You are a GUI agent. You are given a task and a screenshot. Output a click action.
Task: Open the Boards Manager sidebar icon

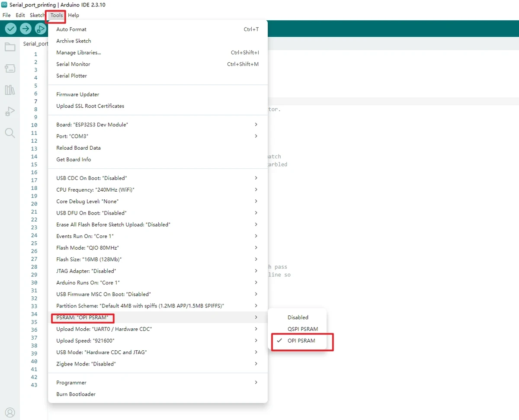(10, 68)
